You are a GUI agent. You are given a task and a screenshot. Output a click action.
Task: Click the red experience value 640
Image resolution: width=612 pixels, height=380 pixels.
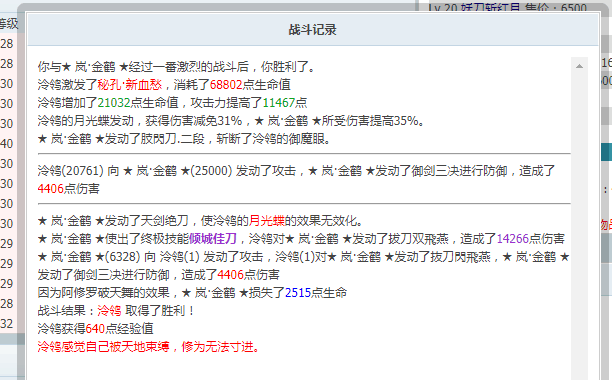tap(95, 329)
